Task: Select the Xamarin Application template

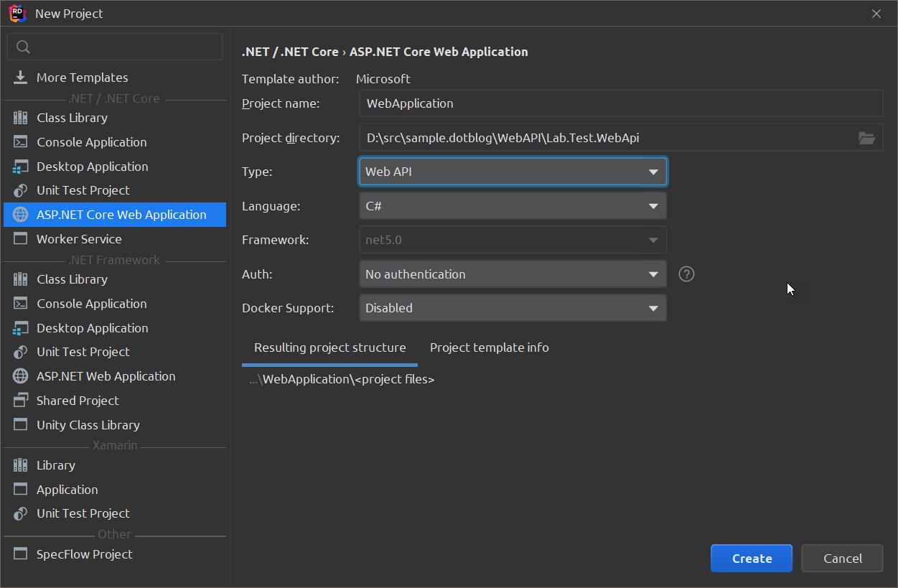Action: (x=66, y=489)
